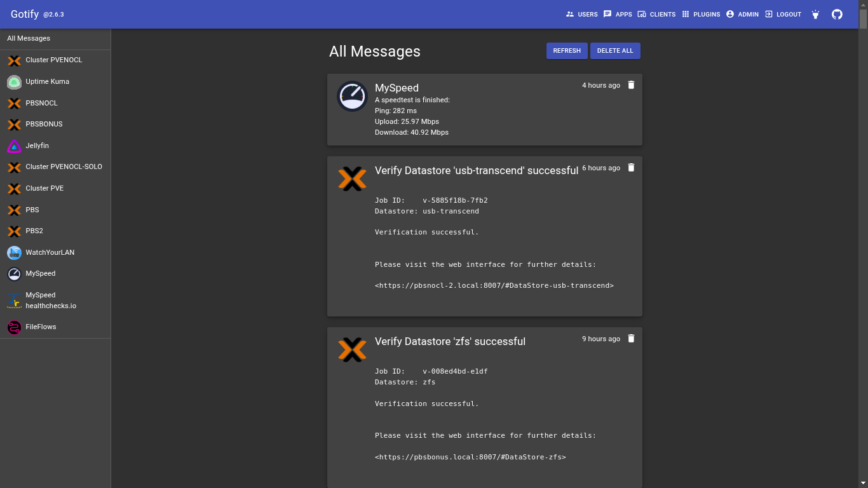Delete the 'usb-transcend' verification message
The height and width of the screenshot is (488, 868).
click(631, 168)
